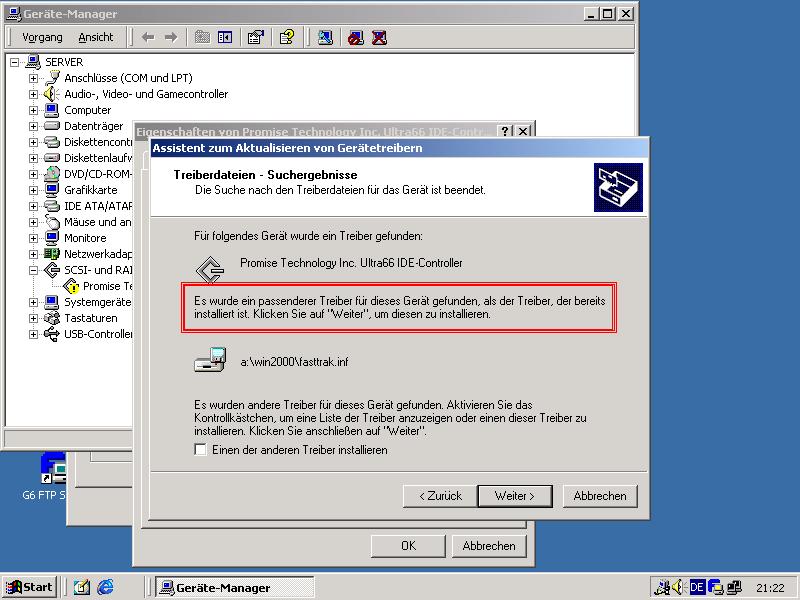Viewport: 800px width, 600px height.
Task: Click show/hide console tree icon
Action: click(x=225, y=37)
